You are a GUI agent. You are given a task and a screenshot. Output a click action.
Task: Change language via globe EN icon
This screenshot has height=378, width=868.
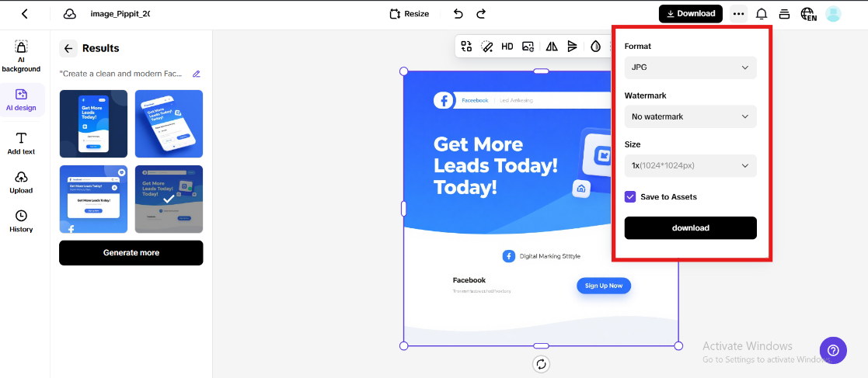808,15
